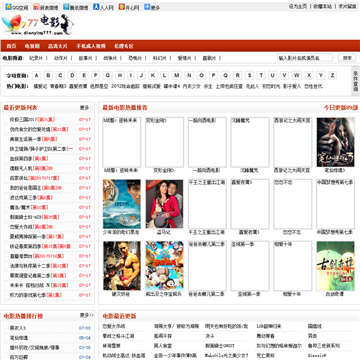Click 设为主页 at the top right
The width and height of the screenshot is (360, 360).
(298, 7)
